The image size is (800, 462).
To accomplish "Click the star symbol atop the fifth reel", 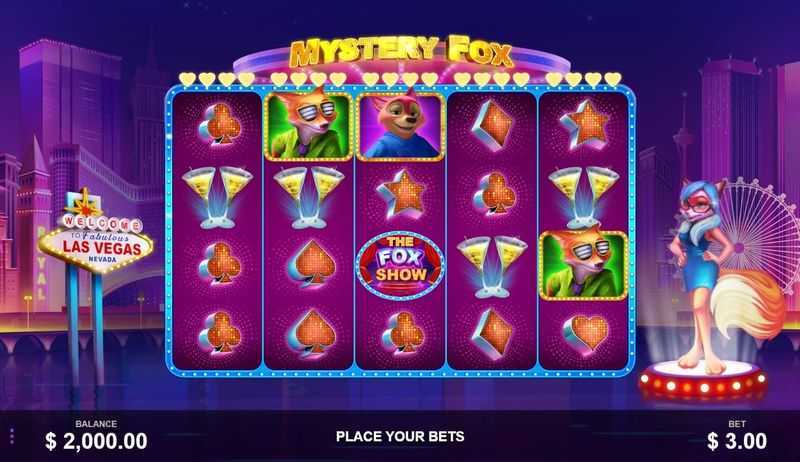I will (x=583, y=125).
